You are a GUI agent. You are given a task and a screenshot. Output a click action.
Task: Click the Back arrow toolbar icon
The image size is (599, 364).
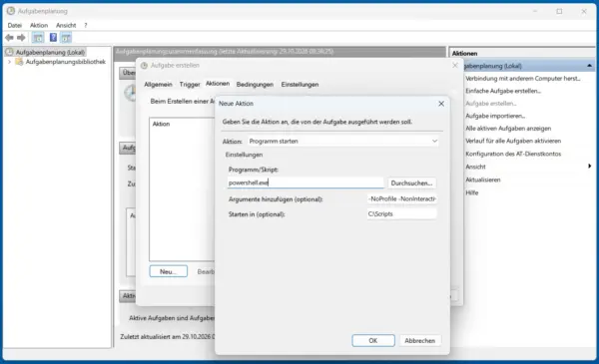point(10,37)
